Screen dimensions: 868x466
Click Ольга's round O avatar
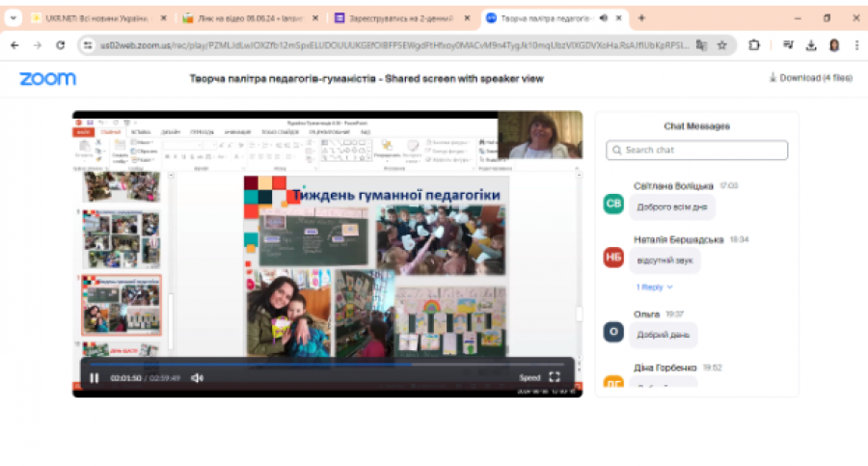[x=613, y=332]
